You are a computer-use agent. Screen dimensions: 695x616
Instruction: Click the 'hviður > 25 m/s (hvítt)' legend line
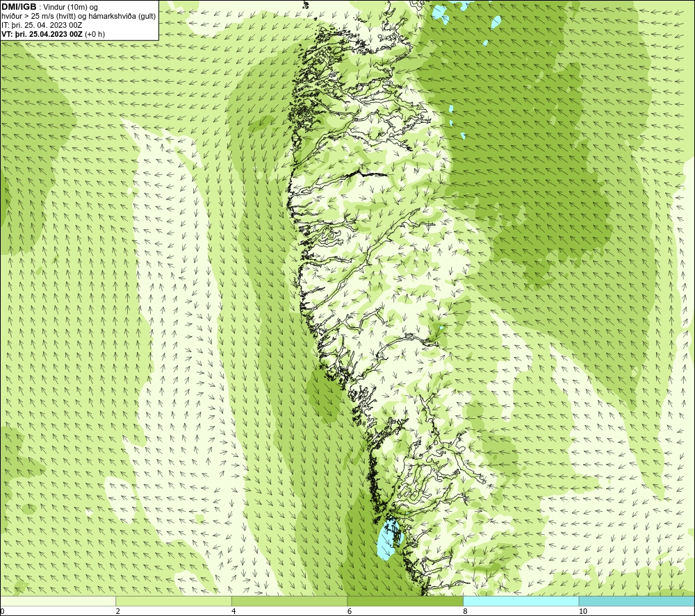pos(79,17)
